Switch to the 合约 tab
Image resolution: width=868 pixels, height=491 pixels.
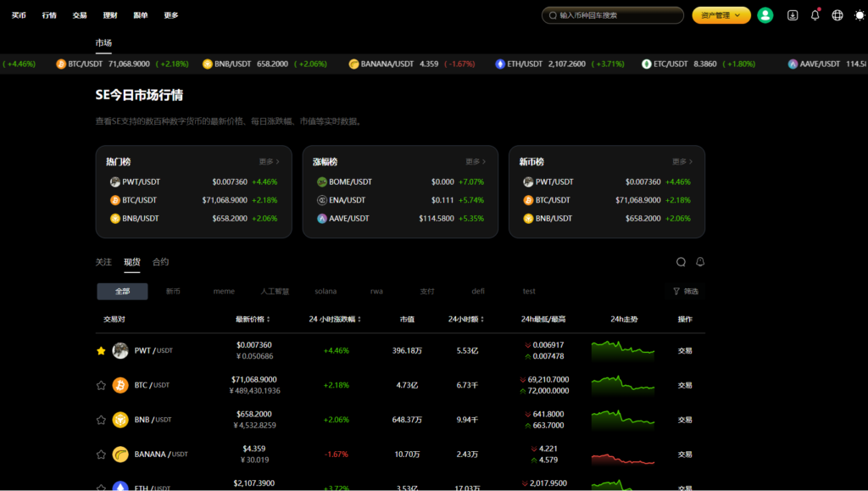[x=160, y=262]
